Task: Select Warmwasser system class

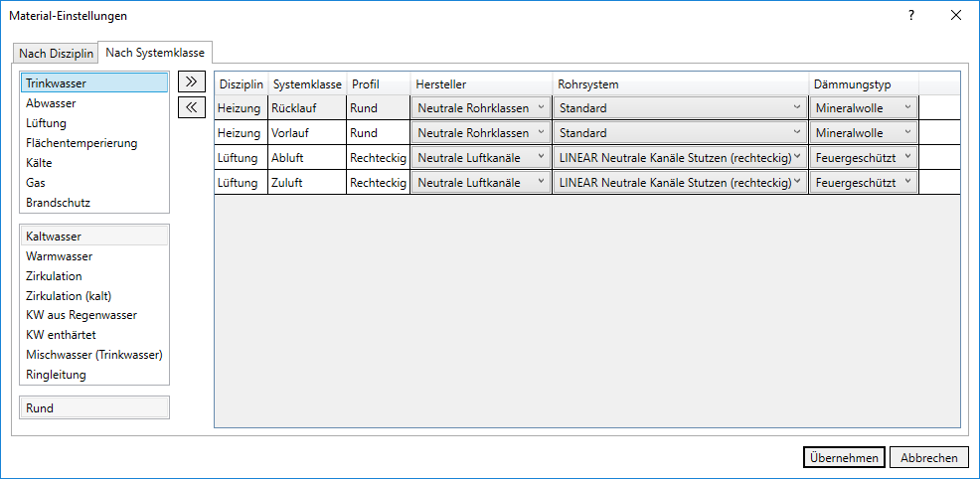Action: click(x=94, y=256)
